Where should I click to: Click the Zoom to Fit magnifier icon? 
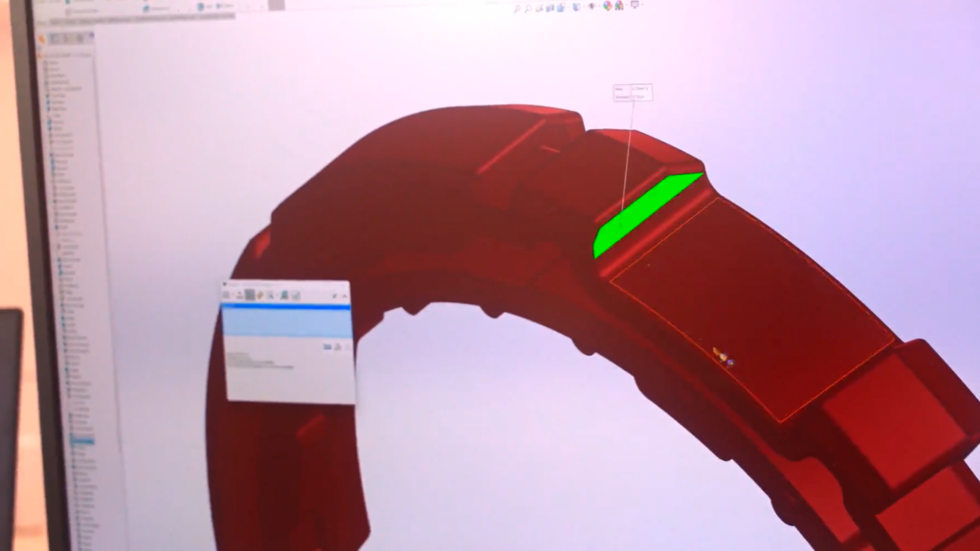click(x=518, y=9)
